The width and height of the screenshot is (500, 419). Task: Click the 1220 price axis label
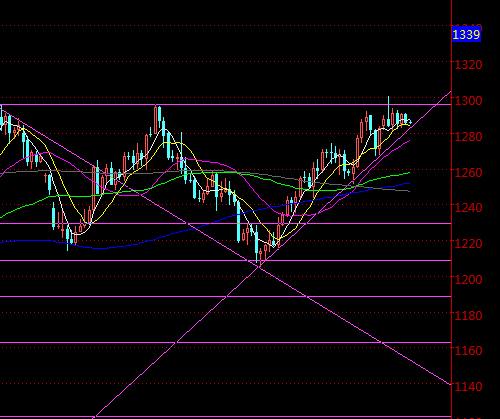click(x=469, y=244)
